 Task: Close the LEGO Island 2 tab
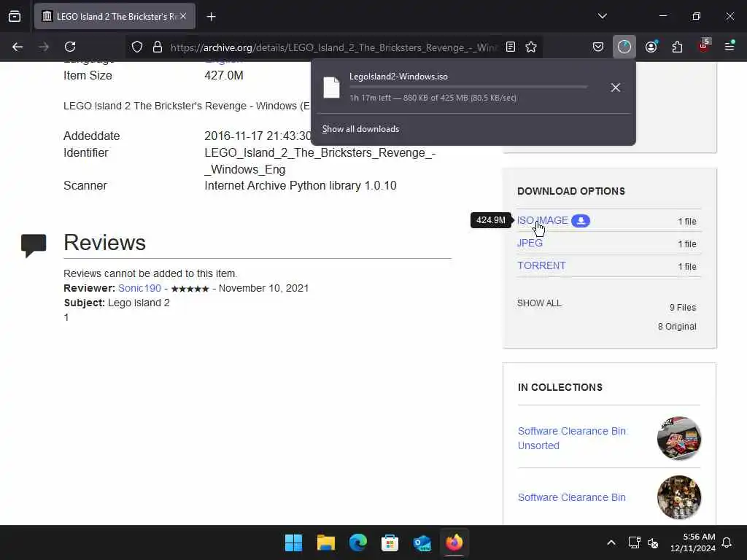(x=183, y=16)
